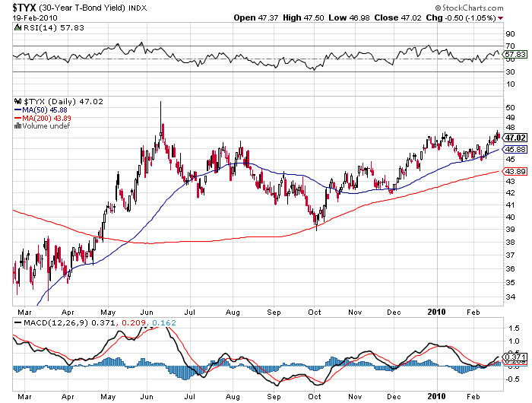Click the 35 level on price axis
This screenshot has width=532, height=403.
pos(510,282)
